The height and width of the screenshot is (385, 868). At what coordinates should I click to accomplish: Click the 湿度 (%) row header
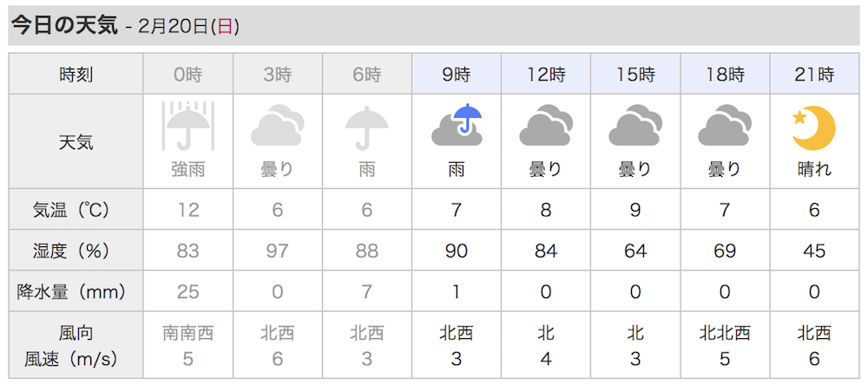point(76,251)
